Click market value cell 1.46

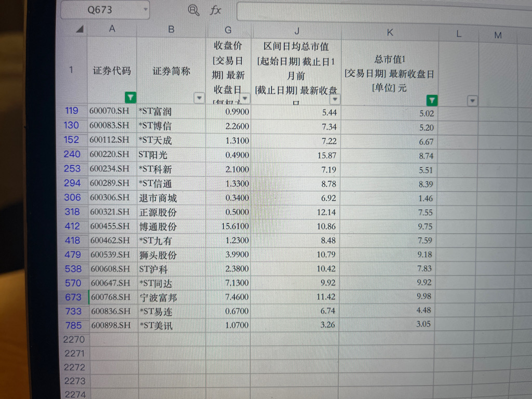(x=388, y=198)
